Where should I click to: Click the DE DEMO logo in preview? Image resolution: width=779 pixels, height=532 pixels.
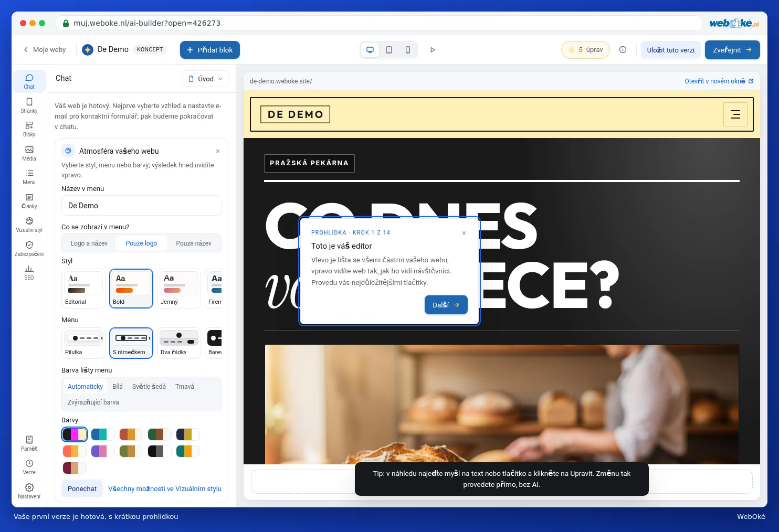click(296, 114)
